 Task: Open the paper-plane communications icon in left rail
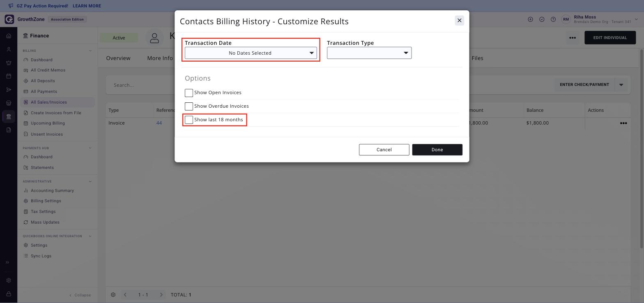click(x=9, y=90)
